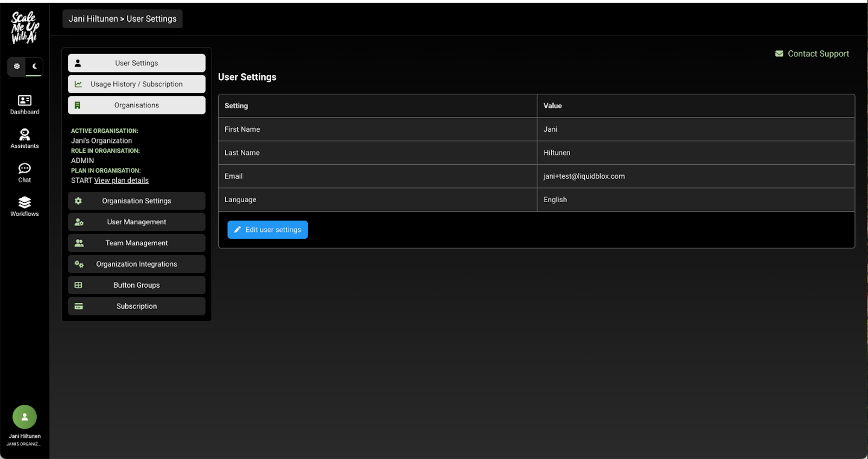The width and height of the screenshot is (868, 459).
Task: Click the Jani Hiltunen breadcrumb
Action: [93, 19]
